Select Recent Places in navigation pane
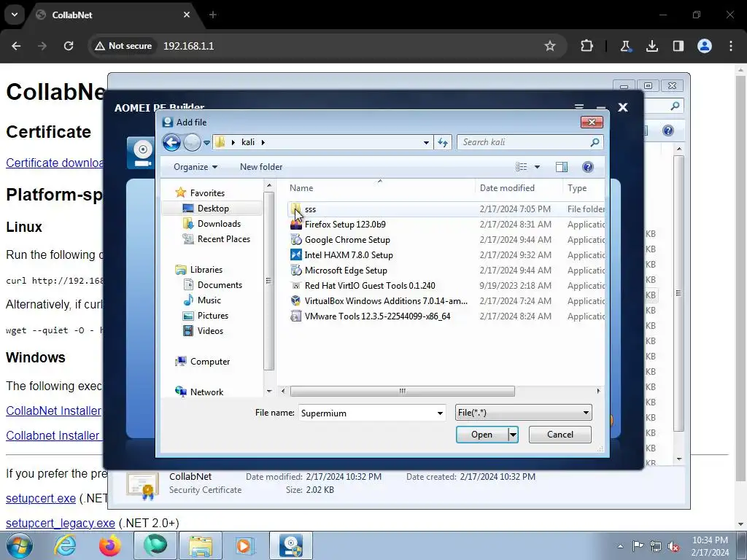The image size is (747, 560). [223, 238]
